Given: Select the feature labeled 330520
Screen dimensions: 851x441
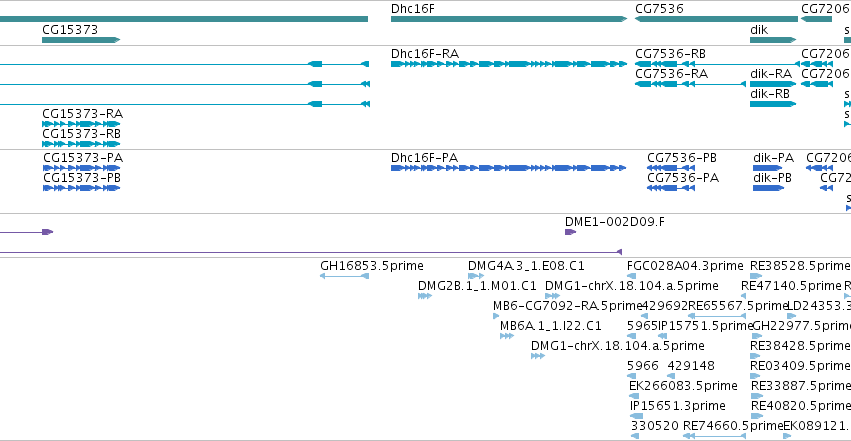Looking at the screenshot, I should (635, 436).
